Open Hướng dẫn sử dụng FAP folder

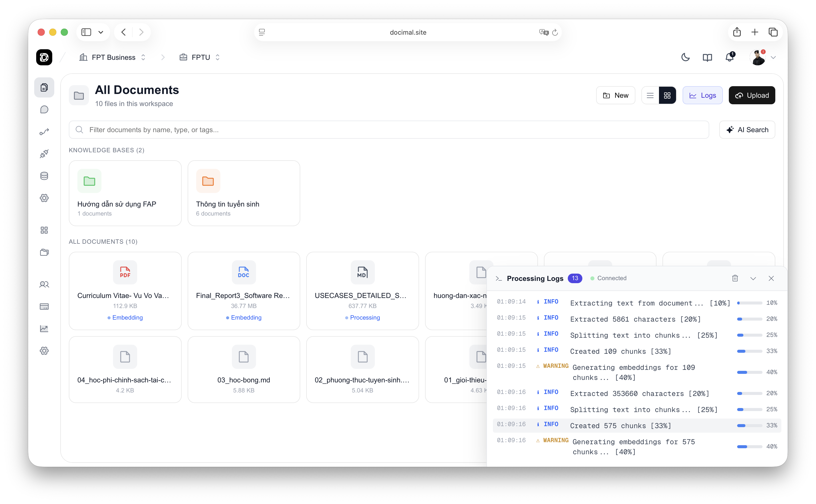coord(125,193)
